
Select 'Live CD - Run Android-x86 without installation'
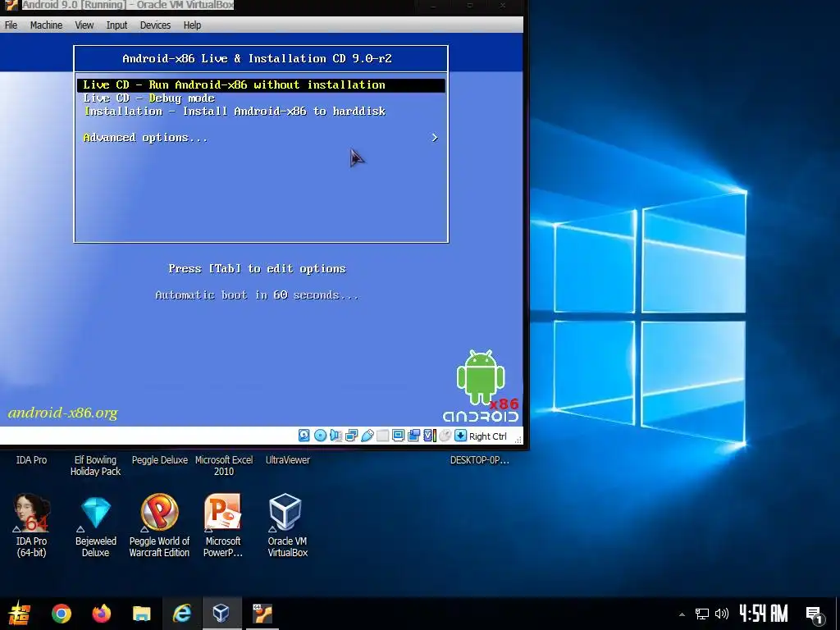[x=261, y=85]
